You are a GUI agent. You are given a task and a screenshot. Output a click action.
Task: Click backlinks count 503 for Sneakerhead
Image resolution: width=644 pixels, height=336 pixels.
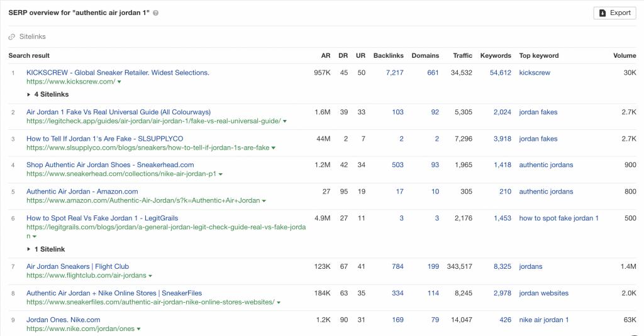click(397, 165)
